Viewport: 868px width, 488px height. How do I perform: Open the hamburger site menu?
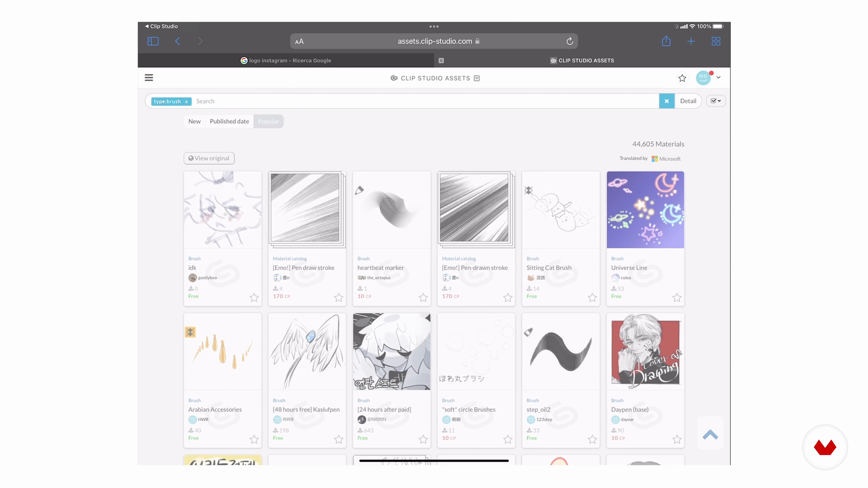point(149,78)
